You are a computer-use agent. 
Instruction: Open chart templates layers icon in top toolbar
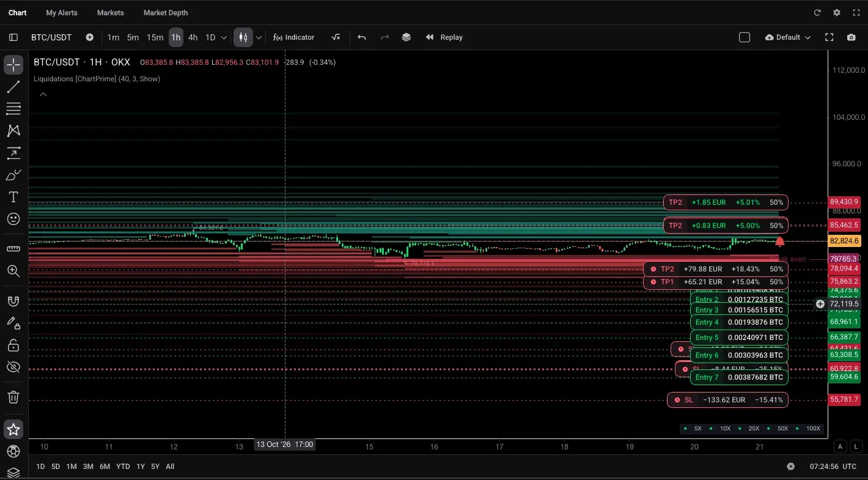(x=406, y=37)
